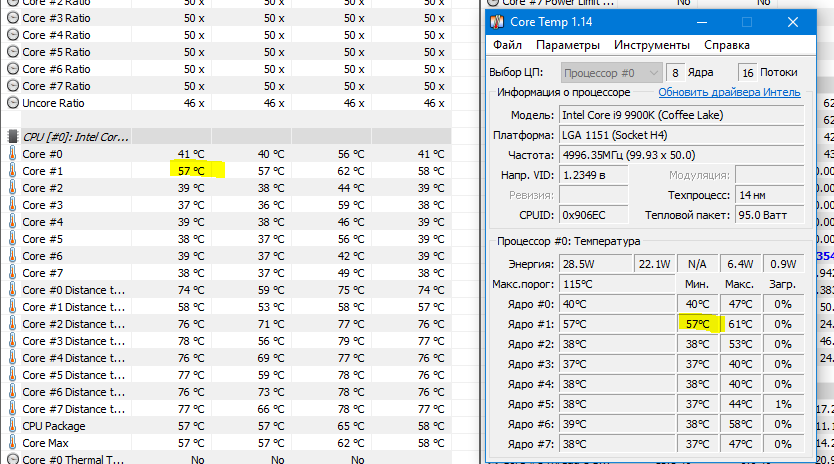Click thermometer icon beside Core #5 row
Screen dimensions: 834x464
[12, 239]
